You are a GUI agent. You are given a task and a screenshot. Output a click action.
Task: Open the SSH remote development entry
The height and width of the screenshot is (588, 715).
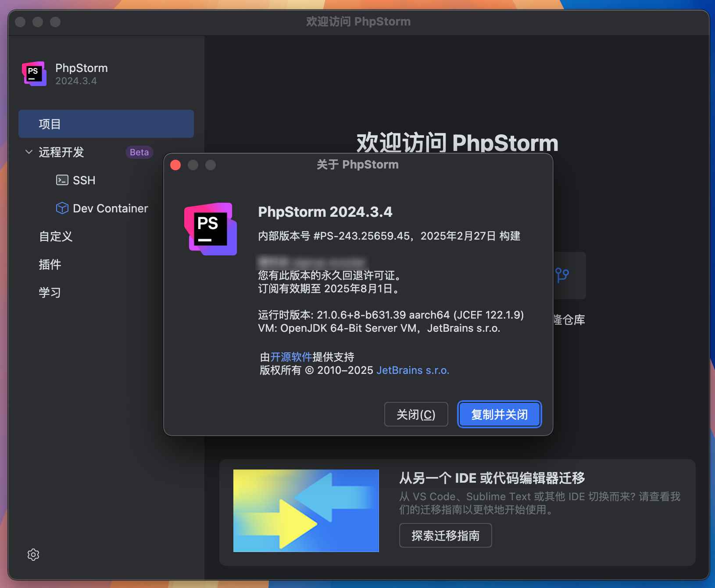click(x=84, y=180)
